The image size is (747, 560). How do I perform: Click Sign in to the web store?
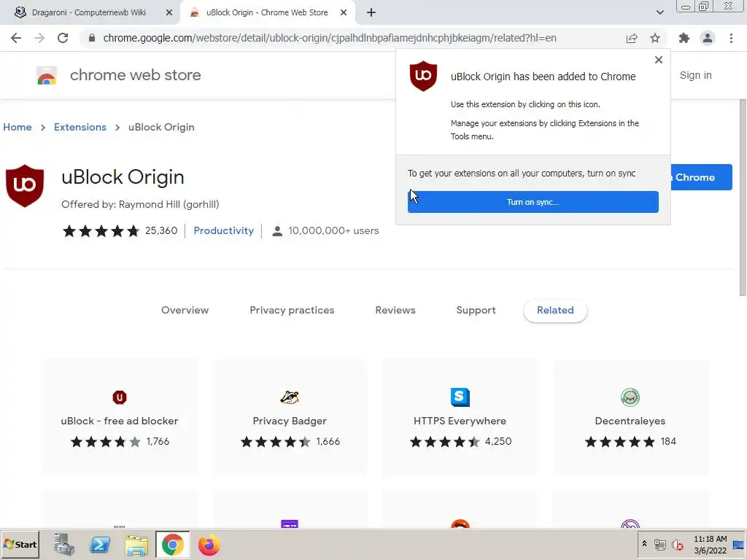click(x=695, y=75)
